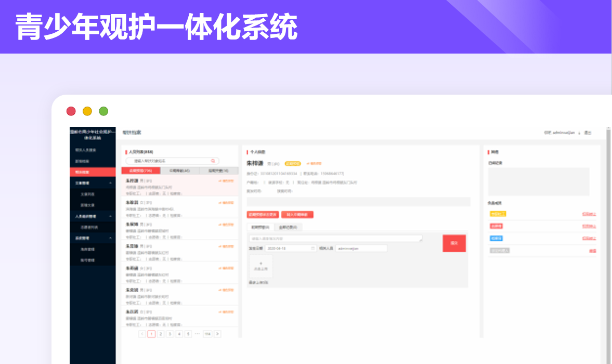Click the green window dot
This screenshot has width=612, height=364.
(103, 111)
